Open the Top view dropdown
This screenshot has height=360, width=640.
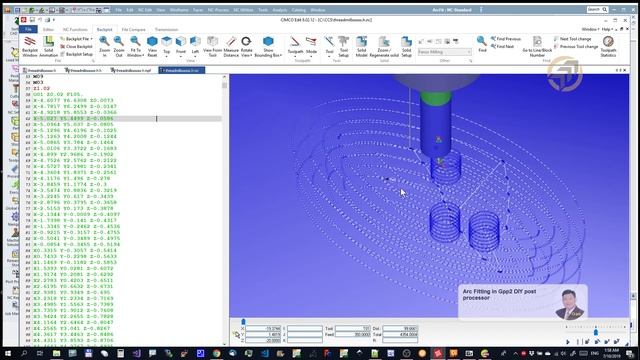point(167,46)
